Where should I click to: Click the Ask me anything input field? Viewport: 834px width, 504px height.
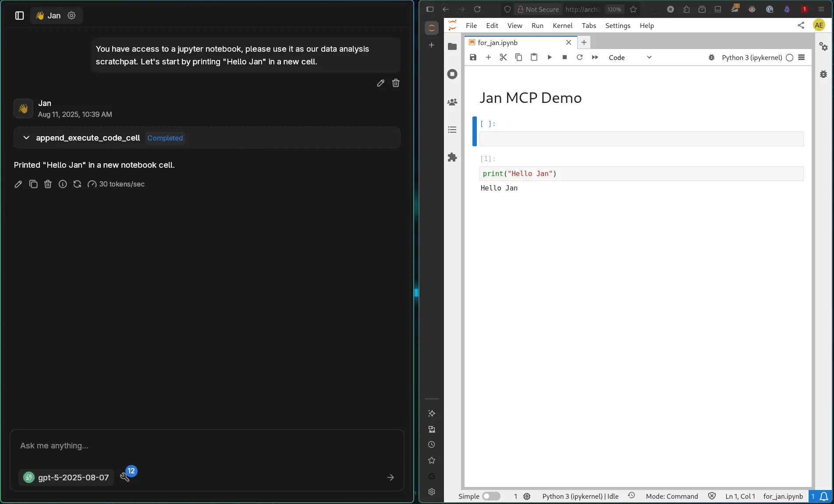pos(206,446)
